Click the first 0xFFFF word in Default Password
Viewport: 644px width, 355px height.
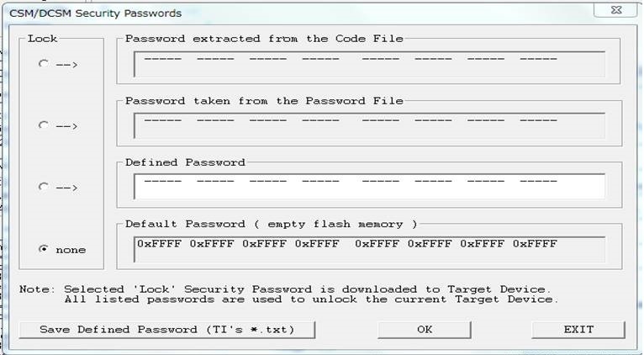pos(161,244)
